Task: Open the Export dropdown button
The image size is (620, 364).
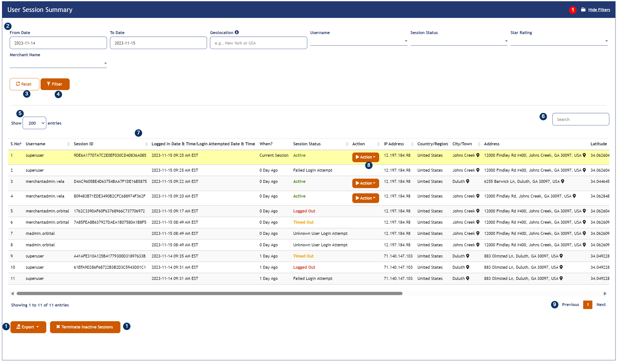Action: tap(28, 327)
